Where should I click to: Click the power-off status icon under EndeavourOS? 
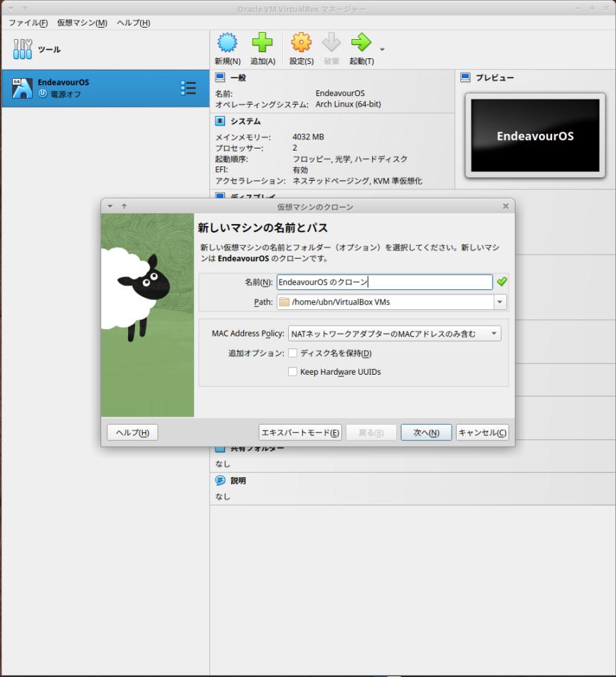tap(43, 93)
